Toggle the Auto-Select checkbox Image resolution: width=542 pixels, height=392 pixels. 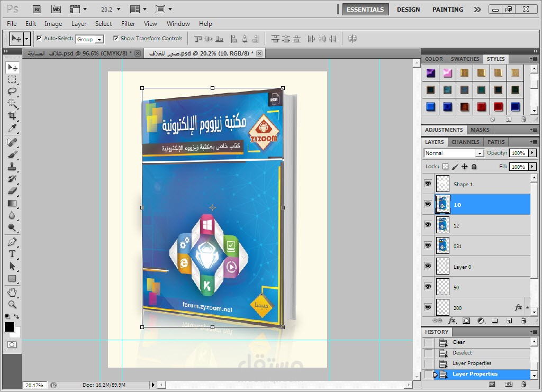(x=39, y=38)
